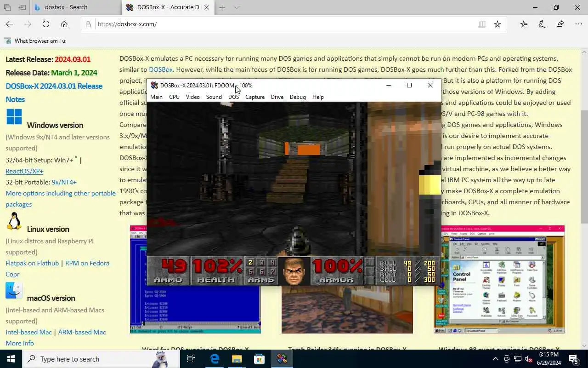Image resolution: width=588 pixels, height=368 pixels.
Task: Open the Windows Start menu
Action: click(x=11, y=359)
